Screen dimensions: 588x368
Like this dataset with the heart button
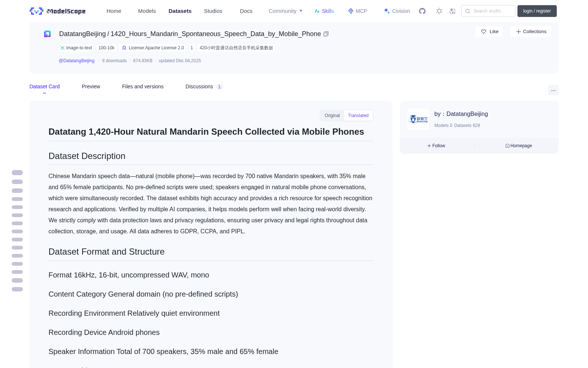tap(489, 32)
